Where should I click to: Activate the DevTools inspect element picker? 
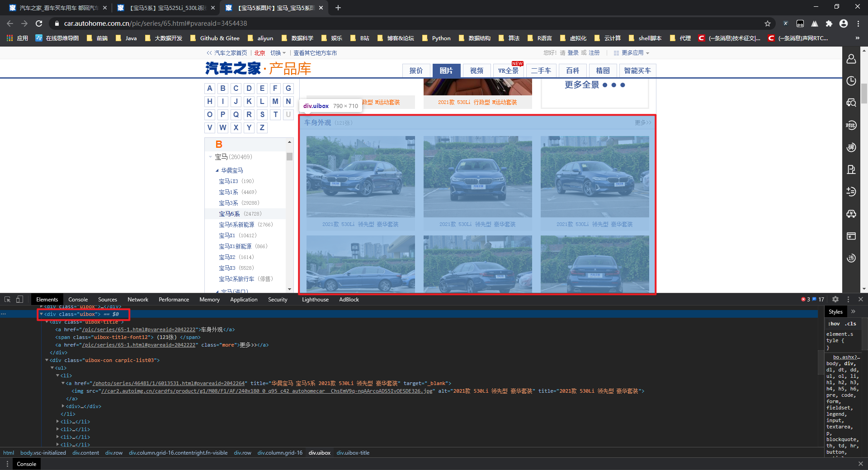coord(7,299)
